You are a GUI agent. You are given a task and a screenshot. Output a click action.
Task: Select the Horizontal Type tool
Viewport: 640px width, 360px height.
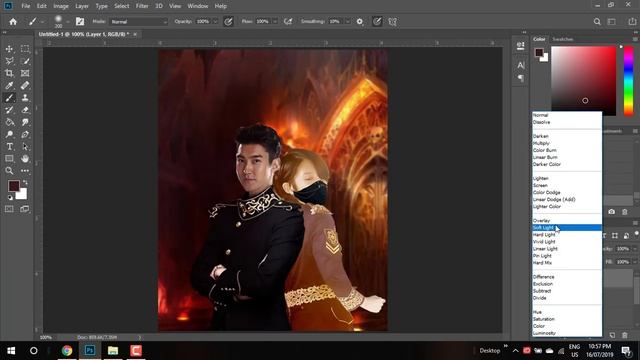click(9, 147)
